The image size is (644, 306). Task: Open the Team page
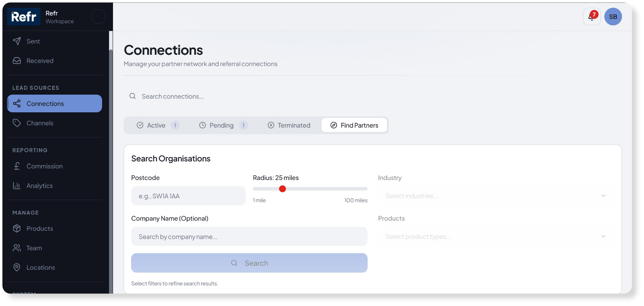pos(34,248)
